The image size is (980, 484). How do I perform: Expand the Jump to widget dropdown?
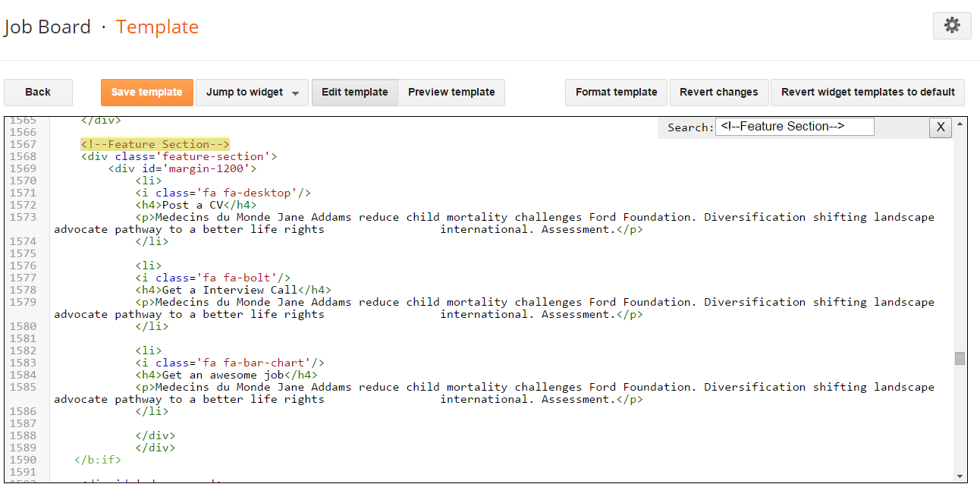click(x=252, y=93)
